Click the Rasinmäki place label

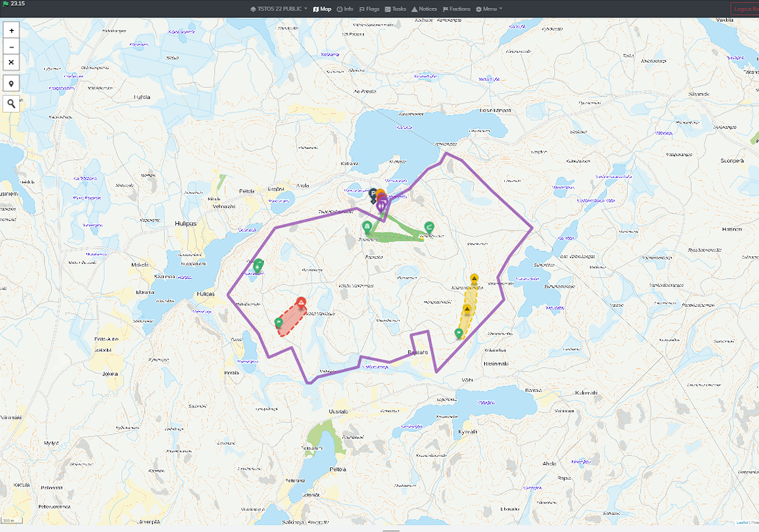(496, 363)
